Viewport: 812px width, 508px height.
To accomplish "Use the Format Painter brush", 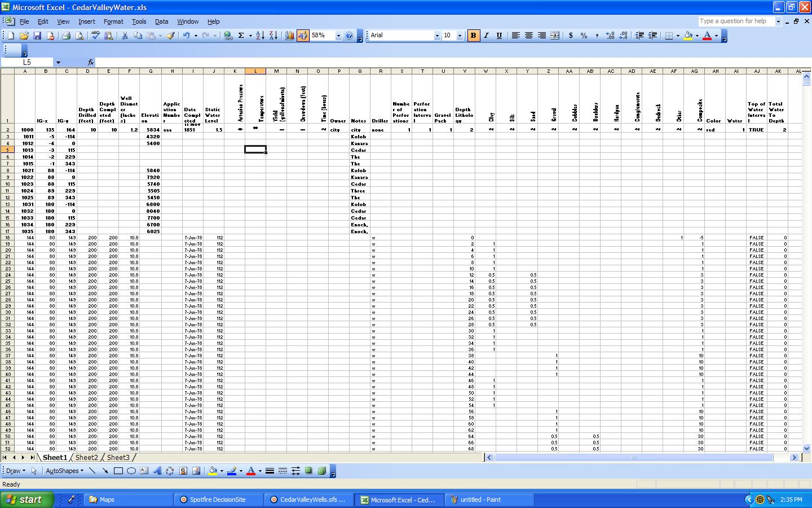I will point(171,36).
